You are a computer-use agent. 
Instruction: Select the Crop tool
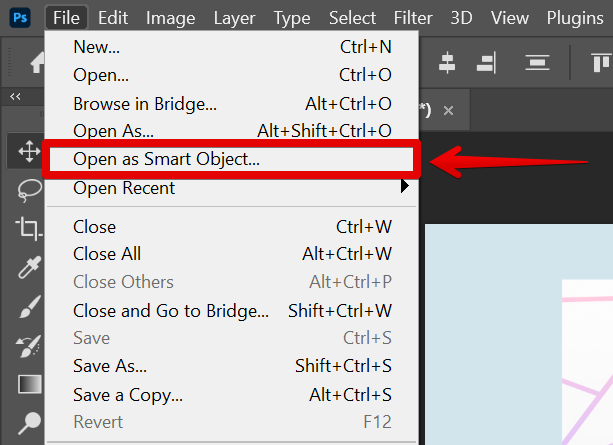coord(28,228)
